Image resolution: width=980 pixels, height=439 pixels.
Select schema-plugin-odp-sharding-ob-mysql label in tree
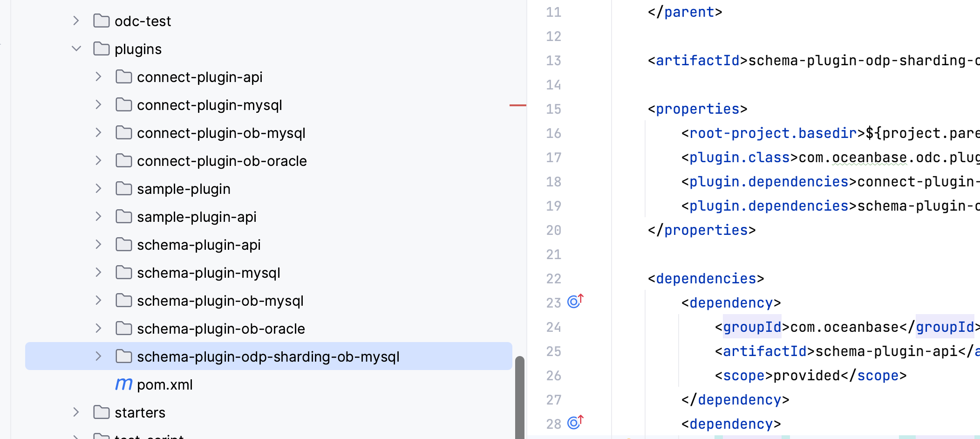(x=268, y=357)
